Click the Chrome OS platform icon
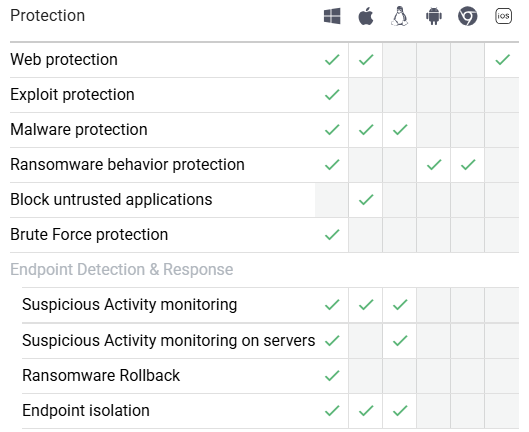 tap(468, 16)
